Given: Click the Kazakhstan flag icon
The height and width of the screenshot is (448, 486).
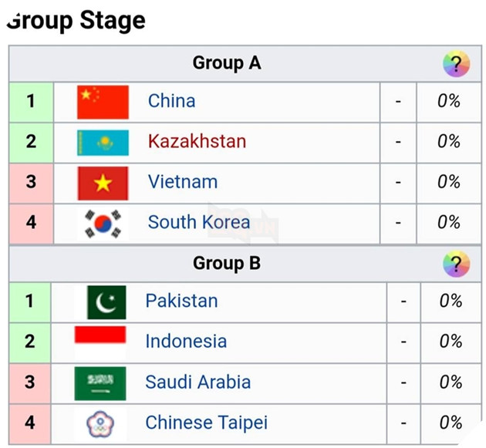Looking at the screenshot, I should (x=103, y=143).
